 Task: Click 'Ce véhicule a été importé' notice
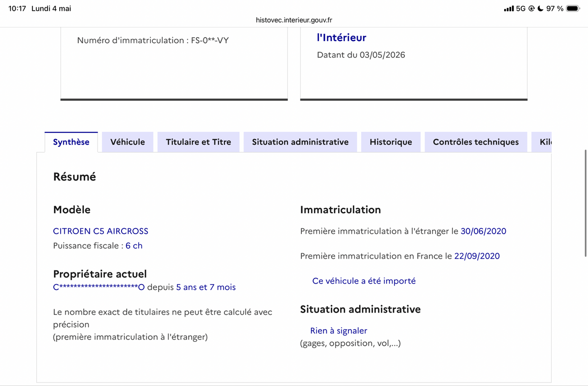pos(364,281)
